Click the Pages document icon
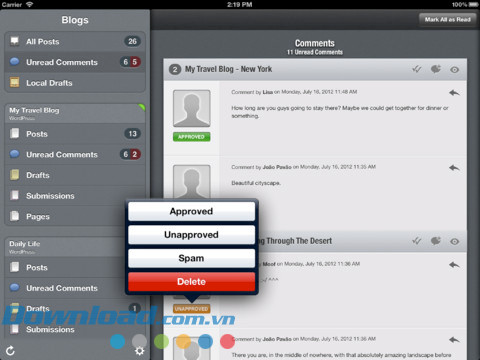Viewport: 480px width, 360px height. (14, 216)
